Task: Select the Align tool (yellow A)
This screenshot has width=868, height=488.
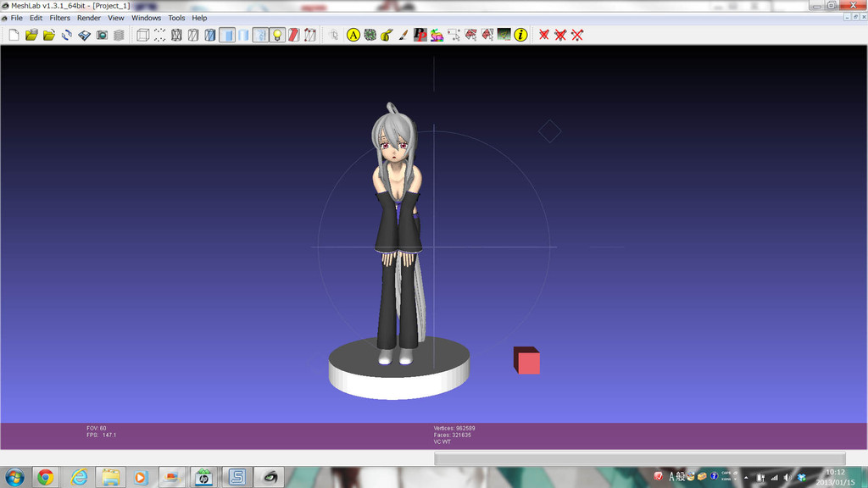Action: pyautogui.click(x=353, y=36)
